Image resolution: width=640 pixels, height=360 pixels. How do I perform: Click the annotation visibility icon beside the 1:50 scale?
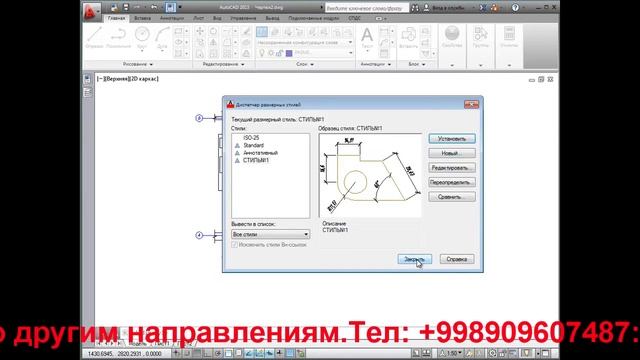pyautogui.click(x=469, y=353)
